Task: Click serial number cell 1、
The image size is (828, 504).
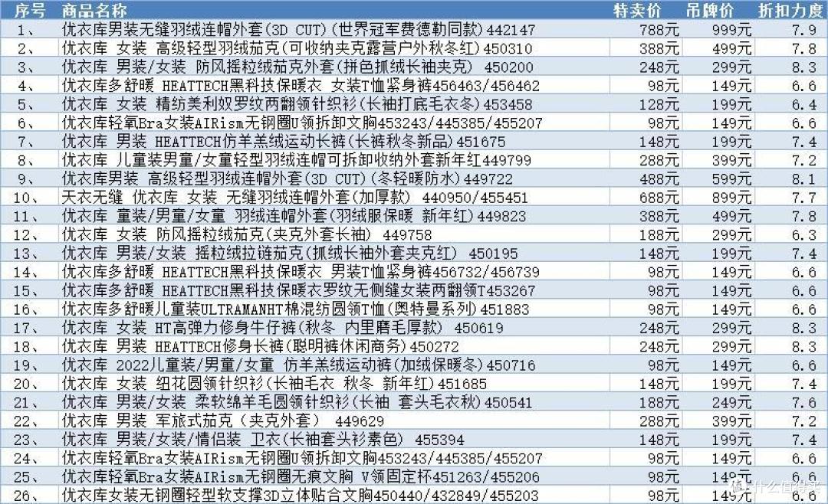Action: click(x=25, y=30)
